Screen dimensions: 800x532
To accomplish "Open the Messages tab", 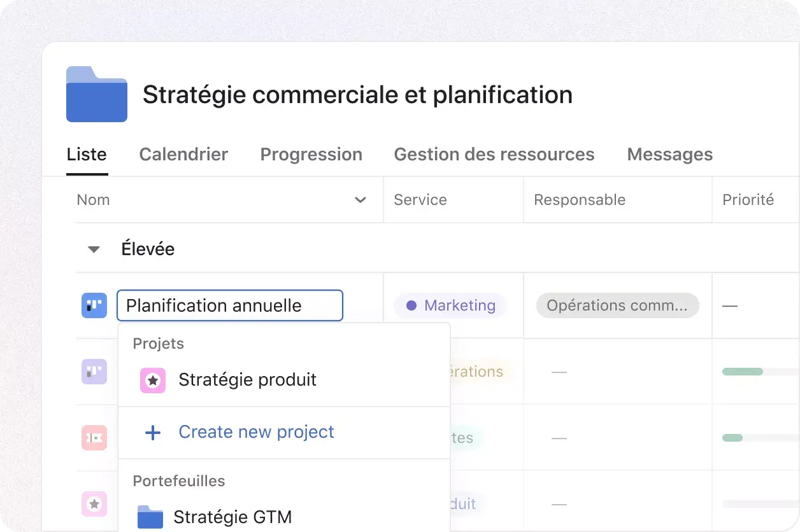I will click(670, 155).
